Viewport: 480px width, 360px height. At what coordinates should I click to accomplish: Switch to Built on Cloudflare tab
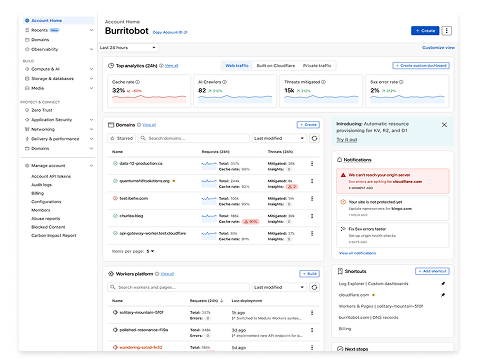coord(276,66)
